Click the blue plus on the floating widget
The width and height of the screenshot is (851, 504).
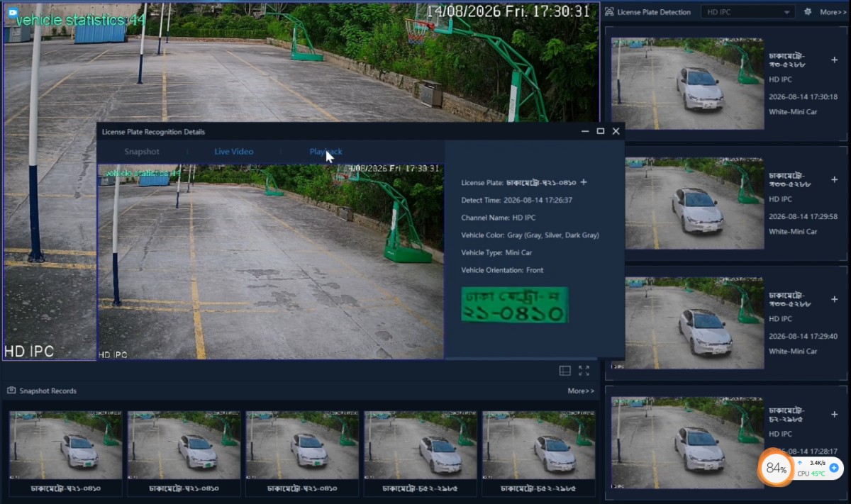[x=834, y=468]
